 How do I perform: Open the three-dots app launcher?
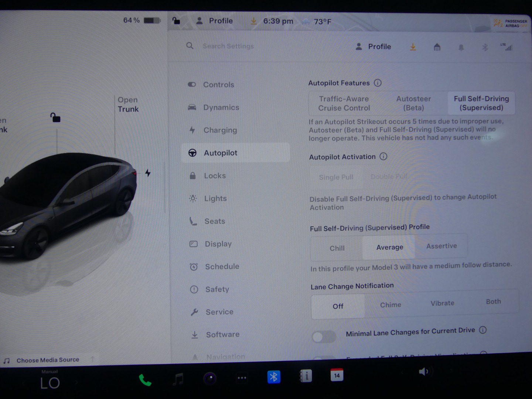click(x=242, y=378)
